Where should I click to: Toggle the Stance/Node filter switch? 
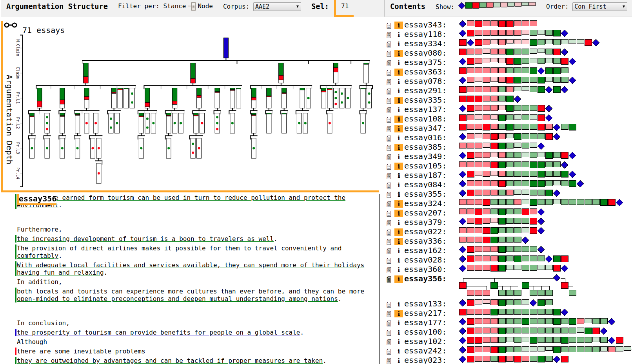tap(193, 7)
